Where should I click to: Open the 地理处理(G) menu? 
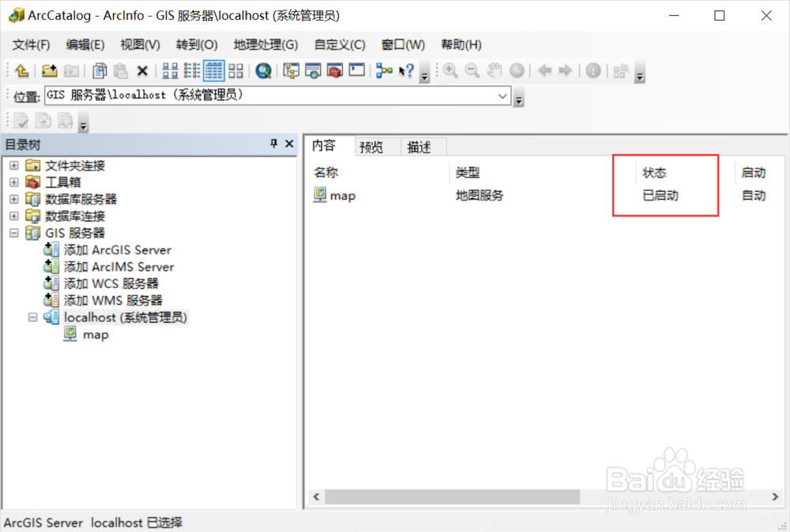[265, 45]
